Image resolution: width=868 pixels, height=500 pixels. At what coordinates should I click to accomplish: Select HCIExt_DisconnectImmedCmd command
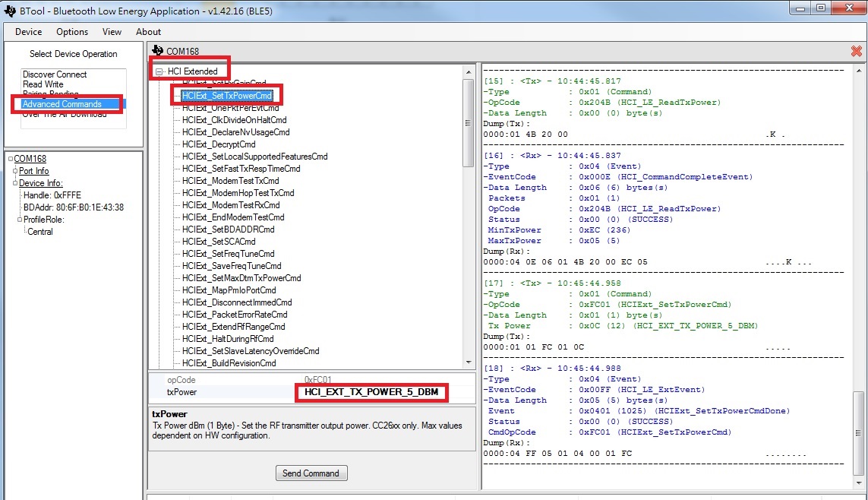tap(237, 303)
